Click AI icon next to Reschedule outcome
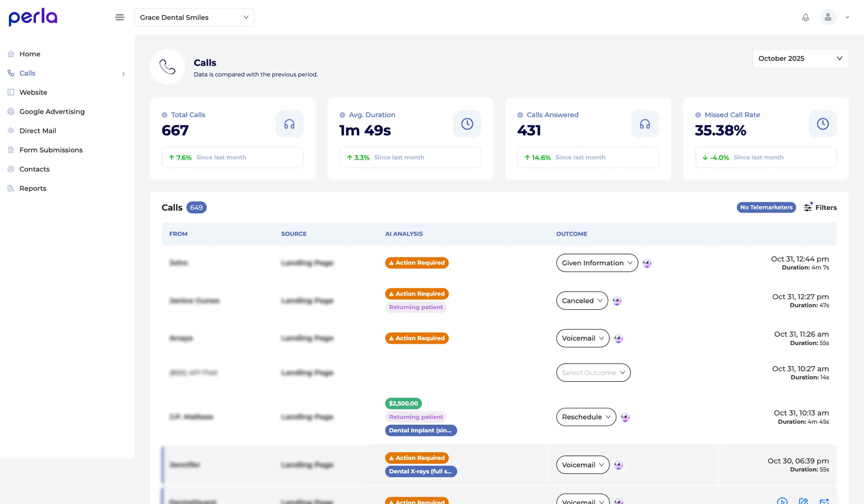The width and height of the screenshot is (864, 504). (x=625, y=417)
